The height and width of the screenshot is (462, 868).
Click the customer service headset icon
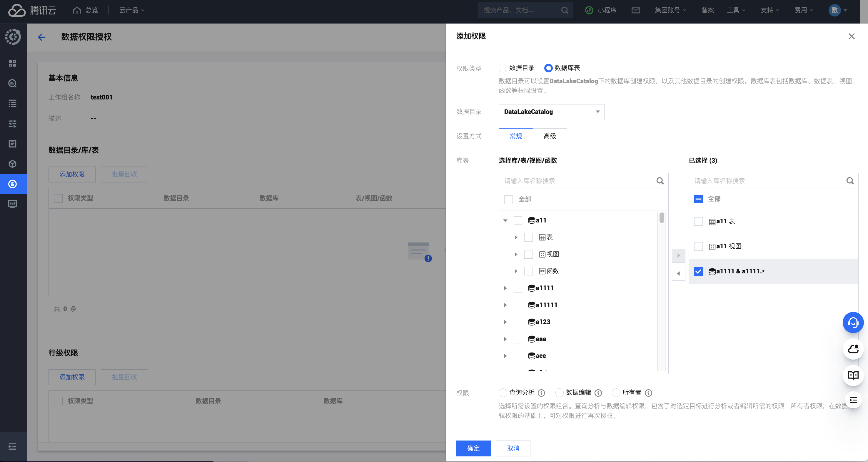[853, 323]
